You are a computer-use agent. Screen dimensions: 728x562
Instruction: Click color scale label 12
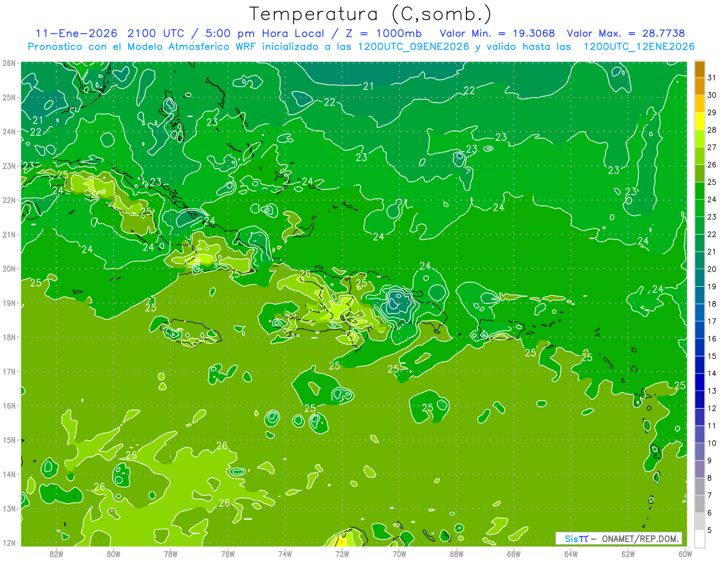click(712, 409)
